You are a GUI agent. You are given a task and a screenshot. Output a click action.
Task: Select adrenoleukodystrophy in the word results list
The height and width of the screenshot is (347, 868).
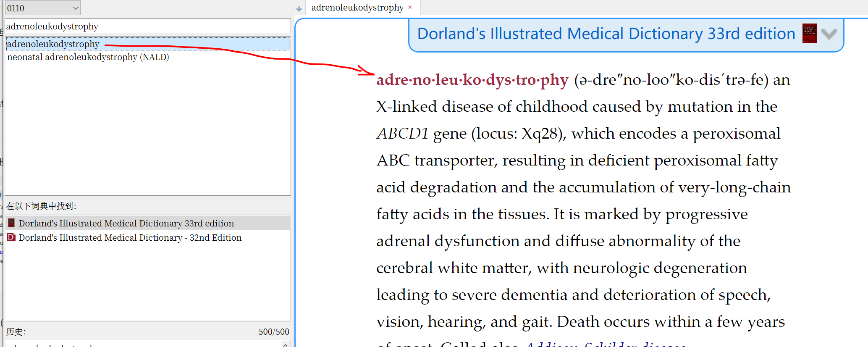53,44
